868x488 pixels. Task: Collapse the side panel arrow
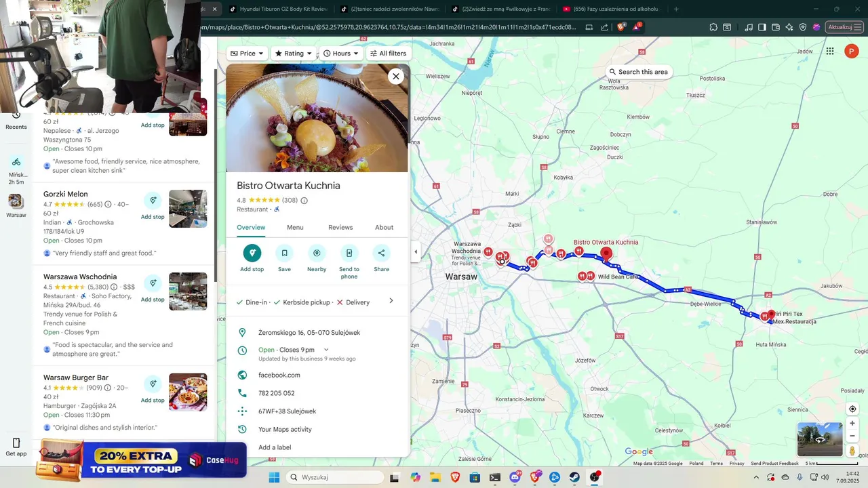click(416, 251)
